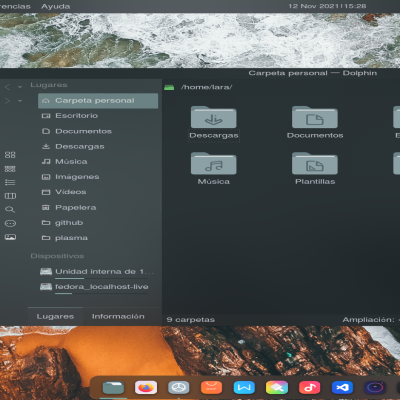
Task: Select the Plantillas folder in the file view
Action: point(315,169)
